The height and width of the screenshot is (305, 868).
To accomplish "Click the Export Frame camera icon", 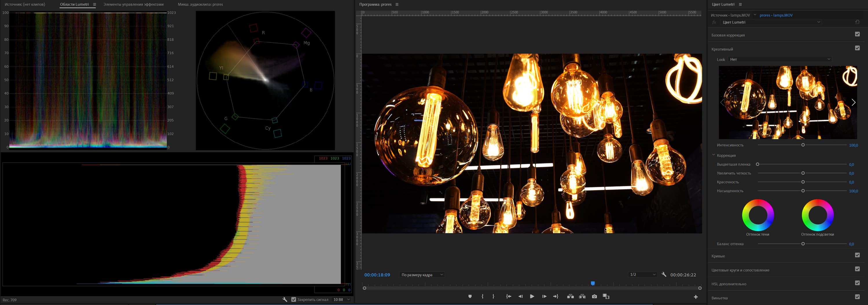I will (x=594, y=297).
